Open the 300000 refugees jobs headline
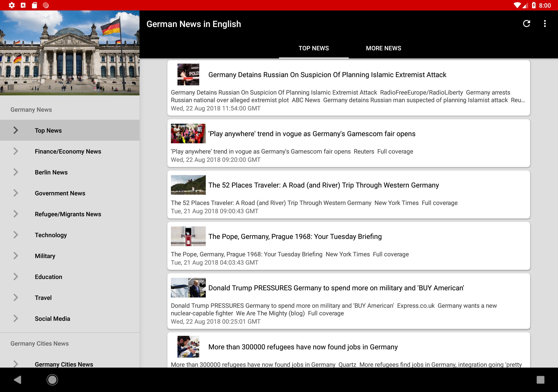558x392 pixels. pos(303,347)
